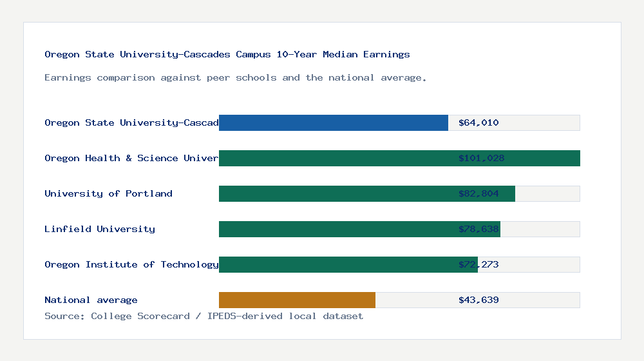644x361 pixels.
Task: Select the Linfield University label
Action: 100,229
